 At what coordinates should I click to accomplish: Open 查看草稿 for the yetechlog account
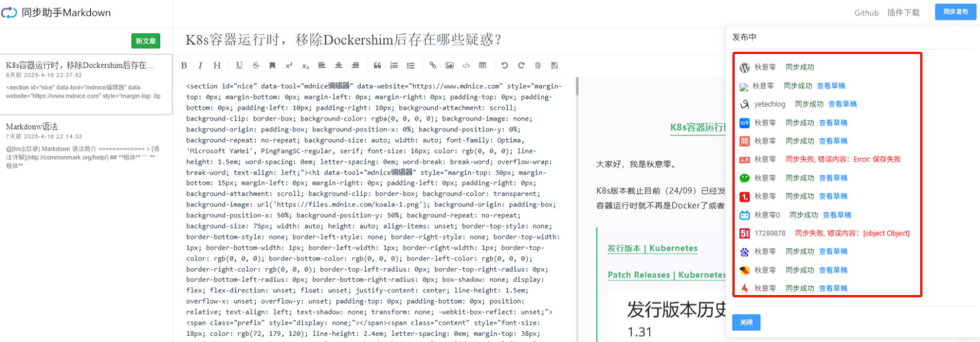pos(843,104)
